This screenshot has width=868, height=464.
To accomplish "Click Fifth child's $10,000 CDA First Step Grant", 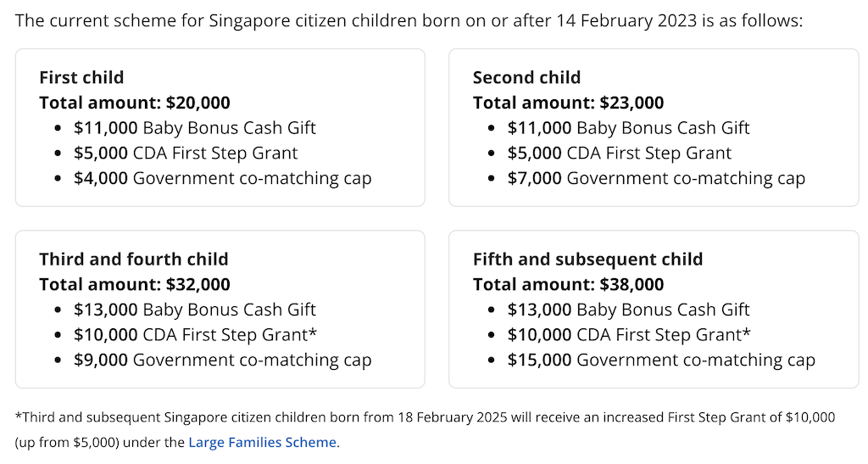I will click(x=629, y=335).
